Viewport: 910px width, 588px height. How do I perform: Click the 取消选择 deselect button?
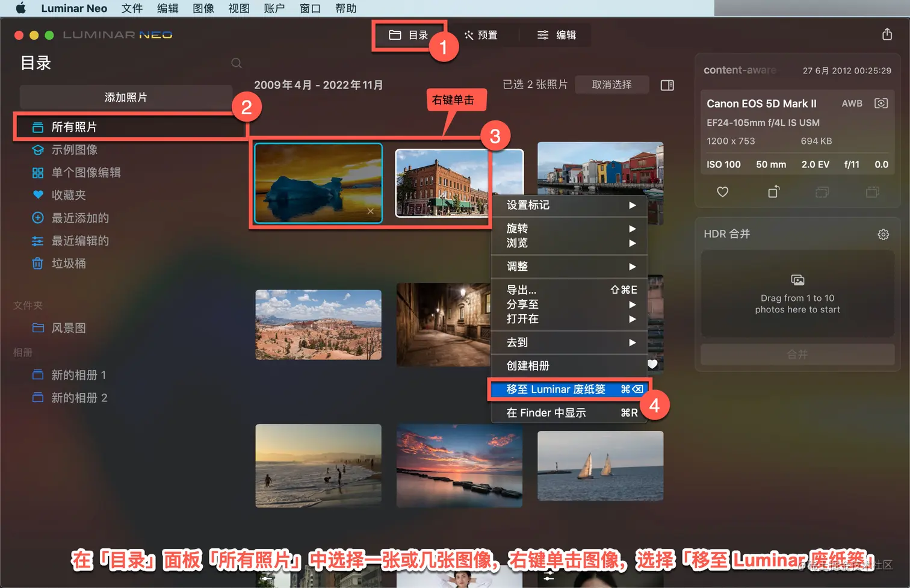[612, 85]
